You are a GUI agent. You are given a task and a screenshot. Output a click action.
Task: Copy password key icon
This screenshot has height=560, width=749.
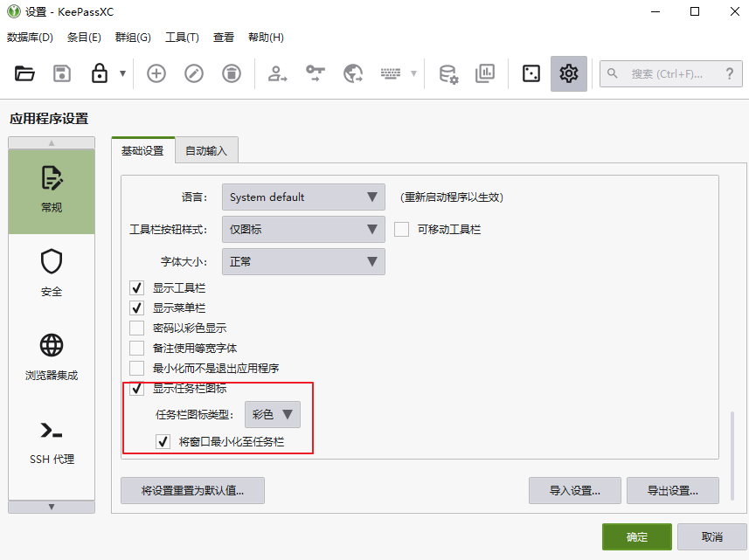point(316,73)
